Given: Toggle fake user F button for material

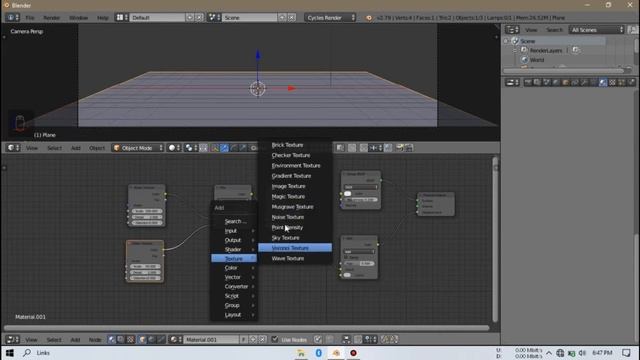Looking at the screenshot, I should tap(243, 340).
